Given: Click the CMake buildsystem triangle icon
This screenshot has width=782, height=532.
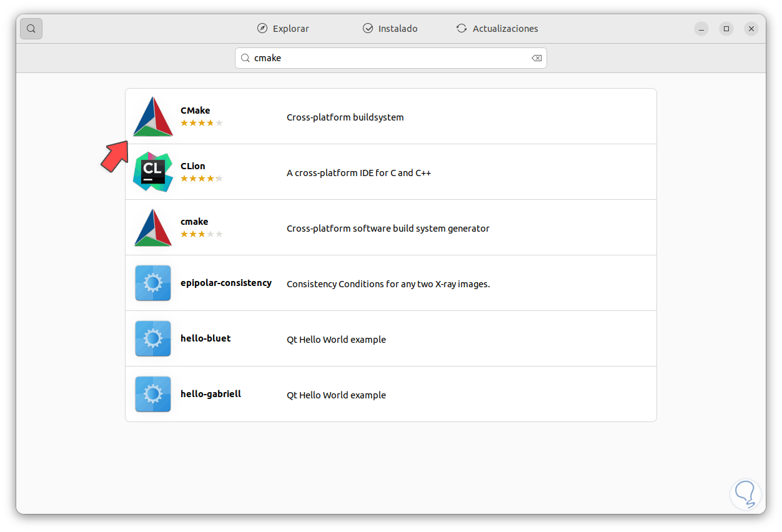Looking at the screenshot, I should pyautogui.click(x=153, y=117).
